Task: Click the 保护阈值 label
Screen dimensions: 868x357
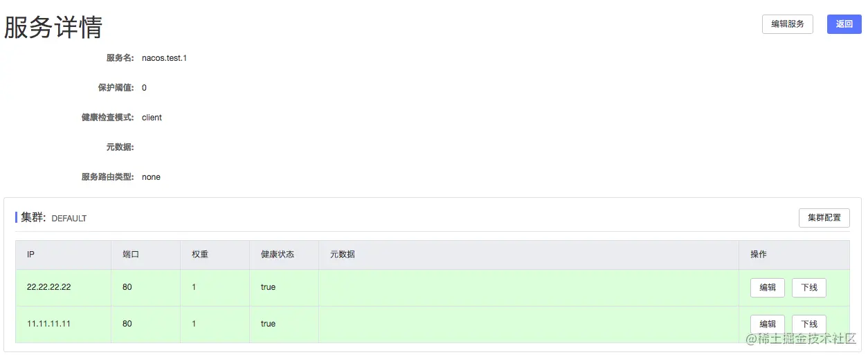Action: click(x=116, y=88)
